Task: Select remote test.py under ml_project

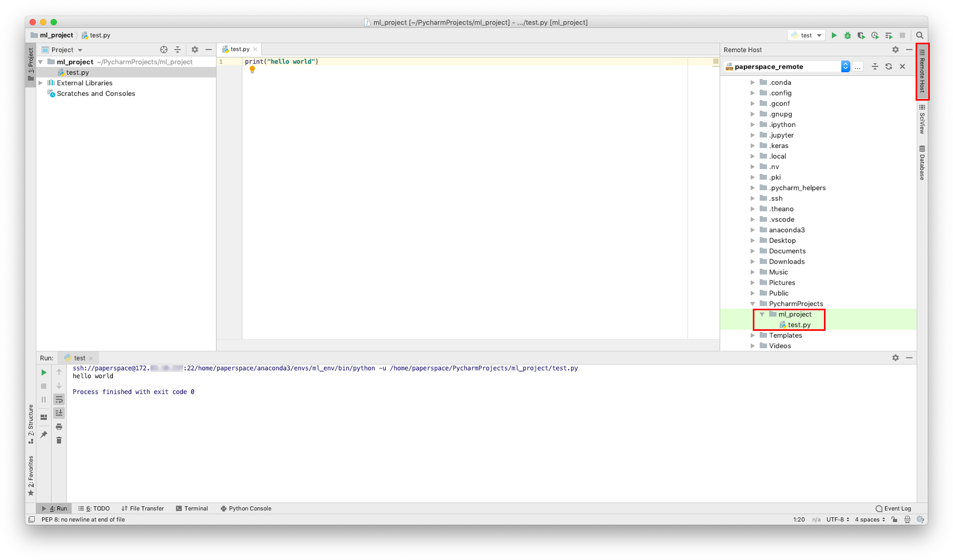Action: pos(799,325)
